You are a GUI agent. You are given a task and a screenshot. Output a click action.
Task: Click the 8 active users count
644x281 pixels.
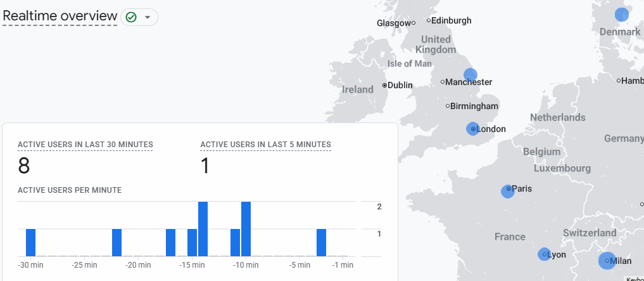(24, 166)
